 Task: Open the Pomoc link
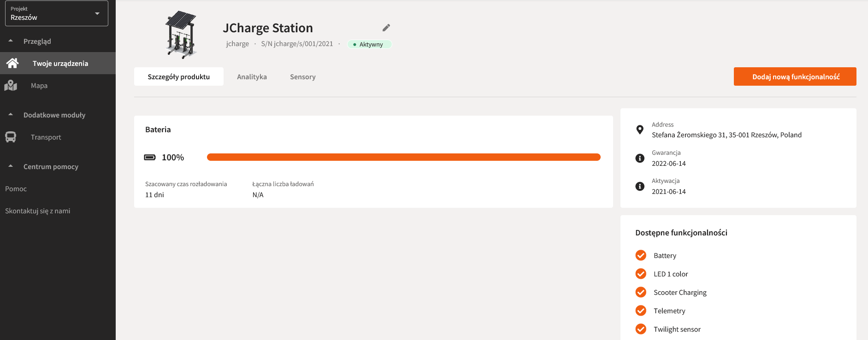click(16, 189)
